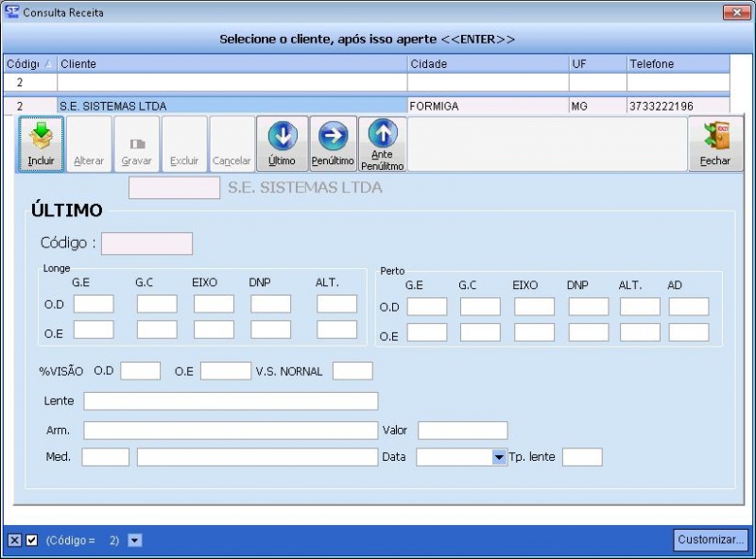
Task: Click into the Lente input field
Action: tap(231, 401)
